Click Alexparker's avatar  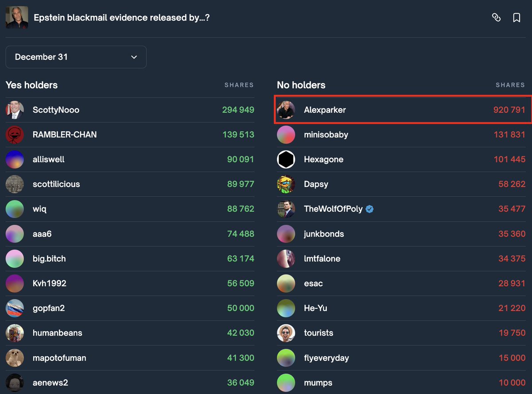pos(286,110)
